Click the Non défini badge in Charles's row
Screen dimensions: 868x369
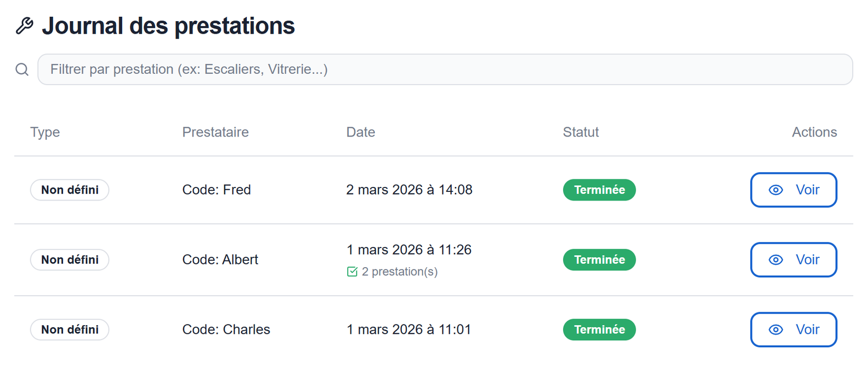69,330
